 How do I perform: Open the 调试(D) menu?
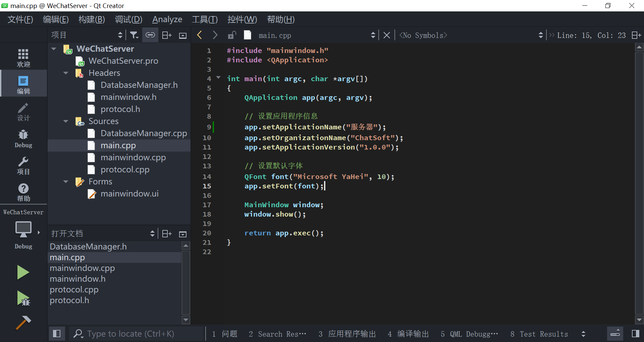[128, 19]
